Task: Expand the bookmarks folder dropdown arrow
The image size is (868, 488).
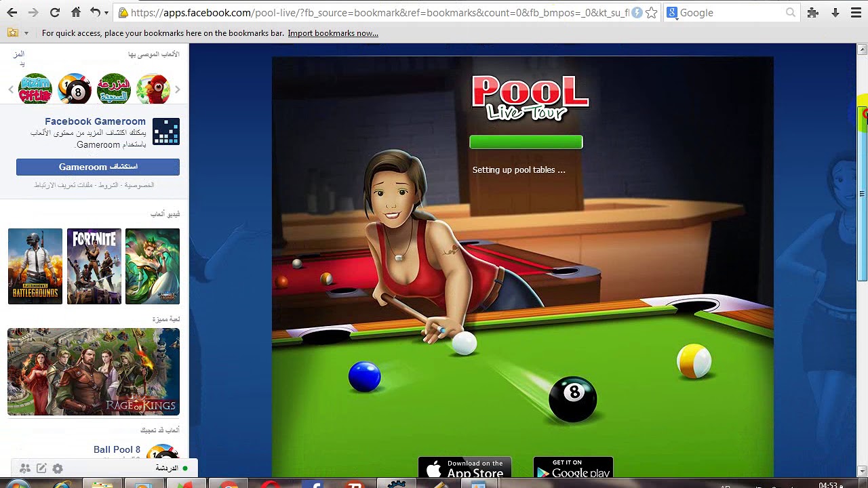Action: pos(26,33)
